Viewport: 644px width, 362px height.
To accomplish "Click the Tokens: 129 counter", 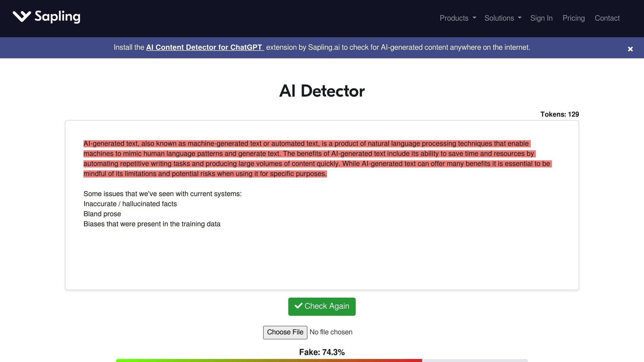I will click(x=559, y=114).
